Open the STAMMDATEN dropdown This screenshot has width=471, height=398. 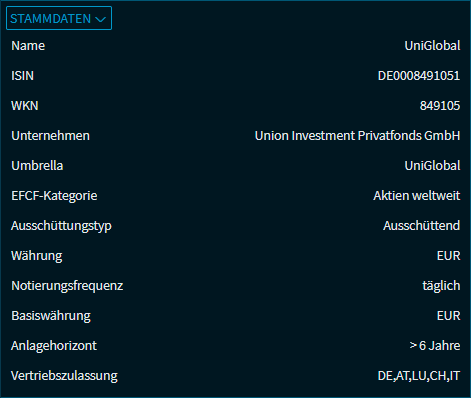point(59,18)
